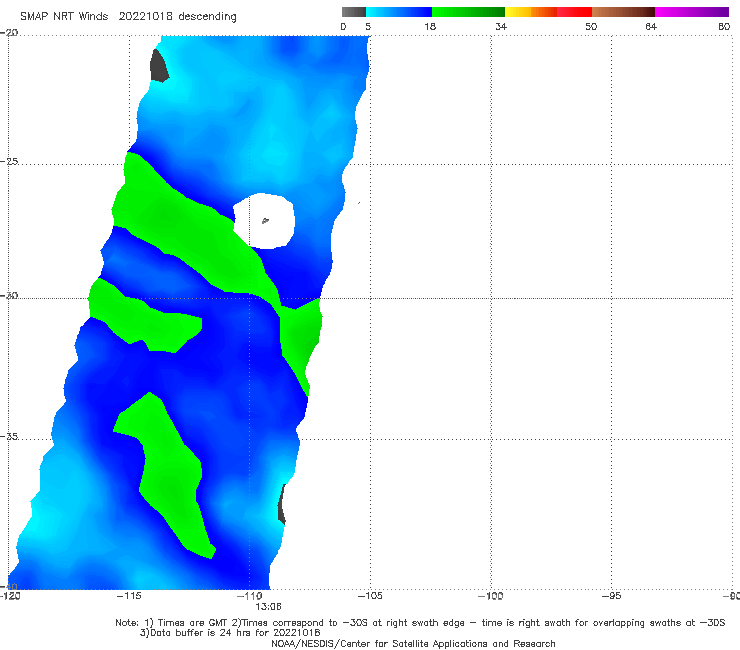
Task: Click the colorbar tick label '18'
Action: click(x=430, y=26)
